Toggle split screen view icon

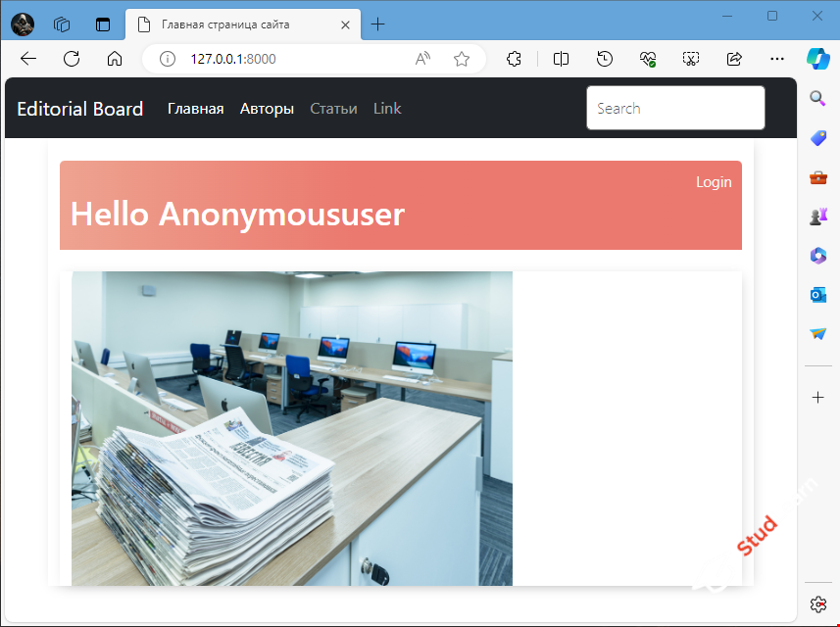[x=561, y=59]
